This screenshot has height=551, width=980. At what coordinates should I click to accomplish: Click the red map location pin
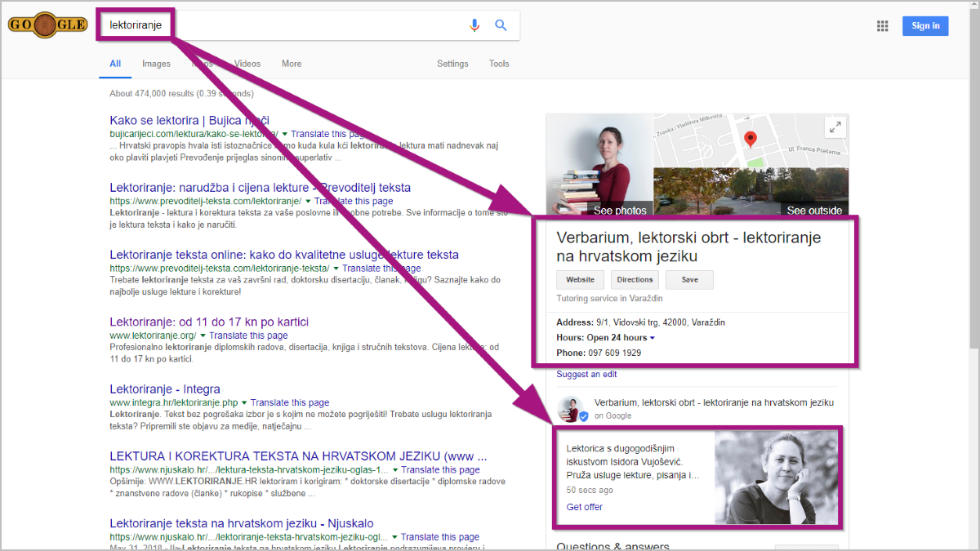coord(751,140)
